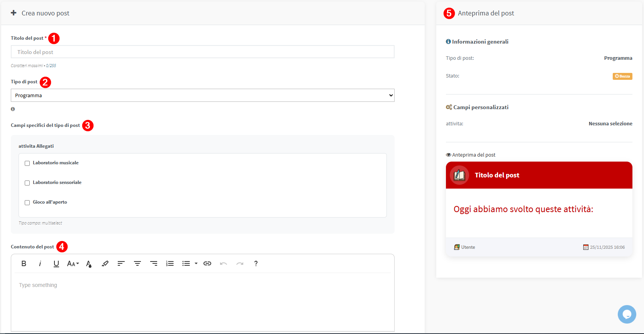Pick a text color with the A-drop tool
Screen dimensions: 644x334
89,263
